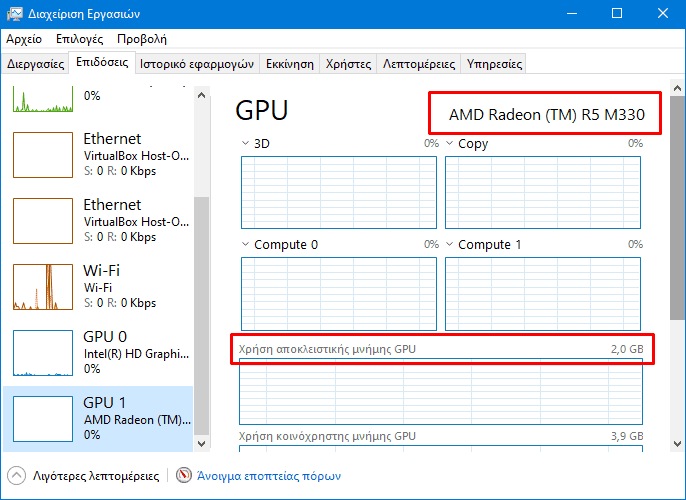This screenshot has width=686, height=500.
Task: Click the Intel(R) HD Graphi... text
Action: point(136,353)
